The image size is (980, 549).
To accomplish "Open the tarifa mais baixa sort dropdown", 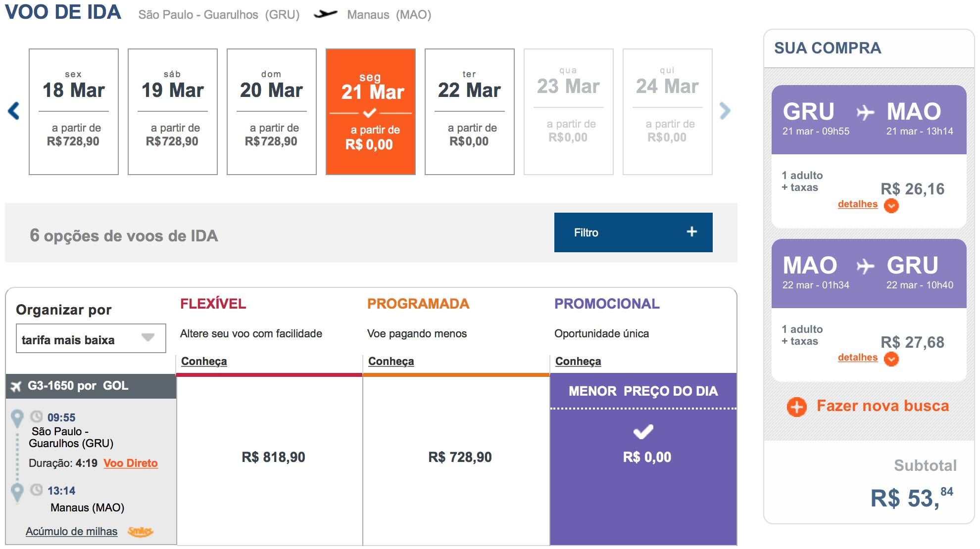I will [91, 339].
